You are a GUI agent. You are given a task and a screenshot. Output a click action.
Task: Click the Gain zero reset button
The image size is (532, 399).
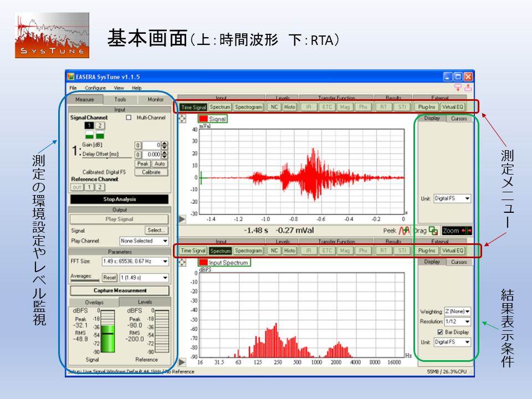point(138,146)
